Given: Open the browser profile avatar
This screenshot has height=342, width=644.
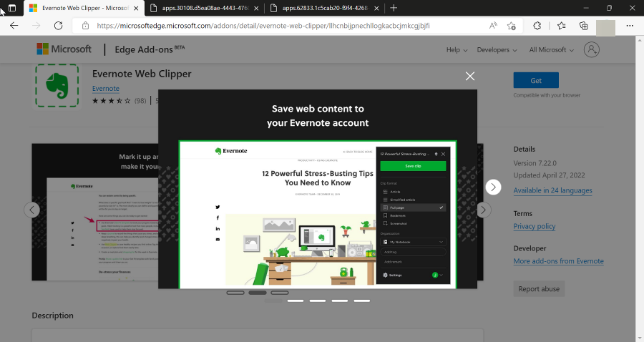Looking at the screenshot, I should 605,27.
